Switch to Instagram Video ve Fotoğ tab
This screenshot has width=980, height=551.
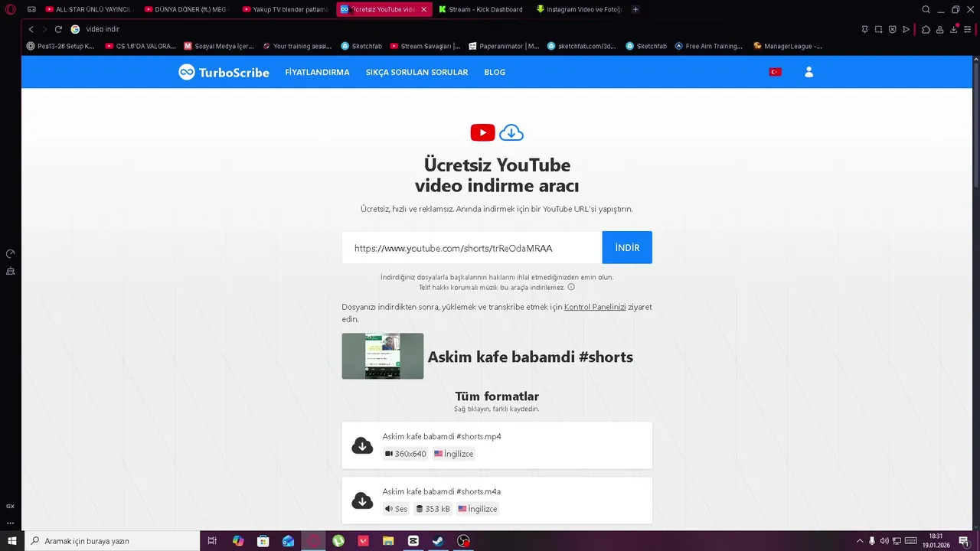click(x=580, y=9)
